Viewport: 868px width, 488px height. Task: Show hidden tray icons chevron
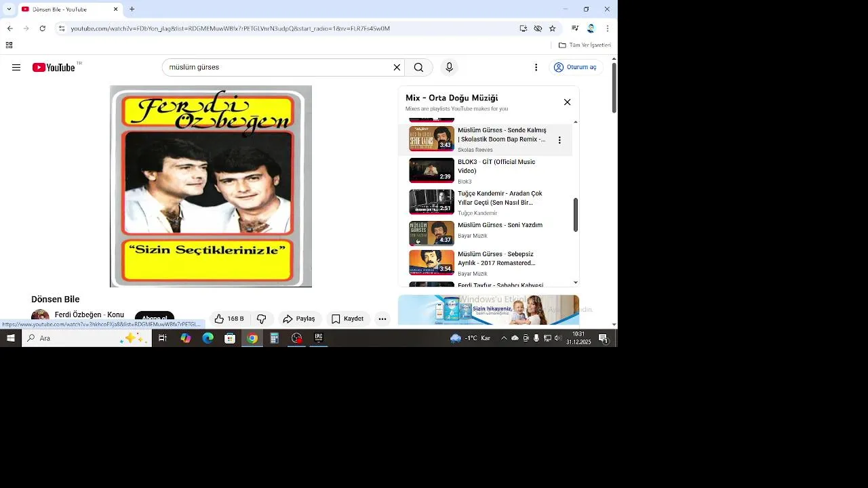pyautogui.click(x=504, y=338)
